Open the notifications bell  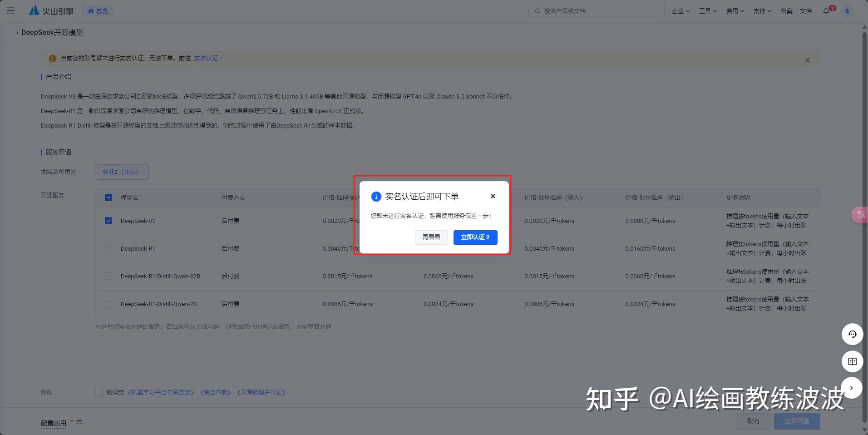(826, 11)
